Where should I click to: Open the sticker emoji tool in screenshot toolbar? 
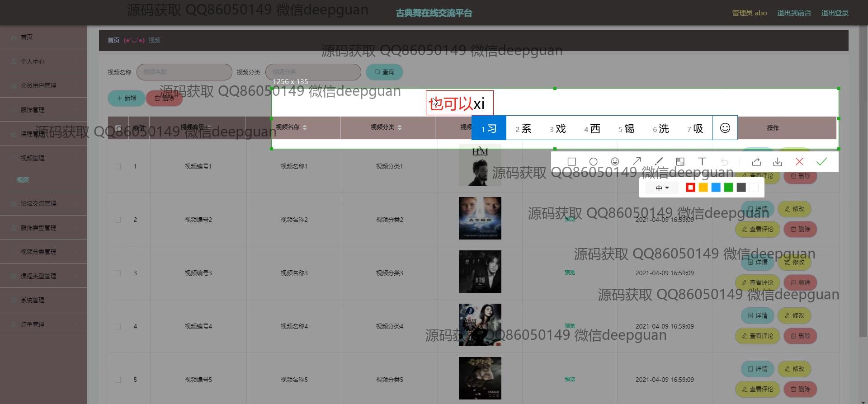coord(615,161)
